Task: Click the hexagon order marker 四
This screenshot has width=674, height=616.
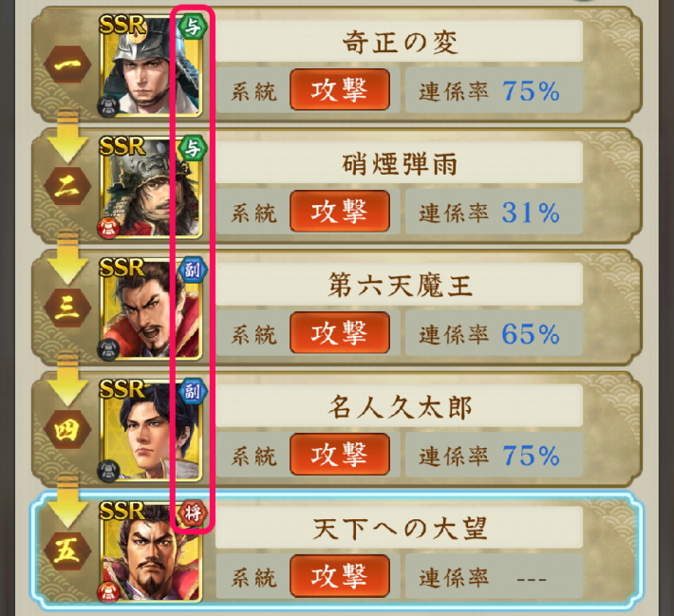Action: coord(67,429)
